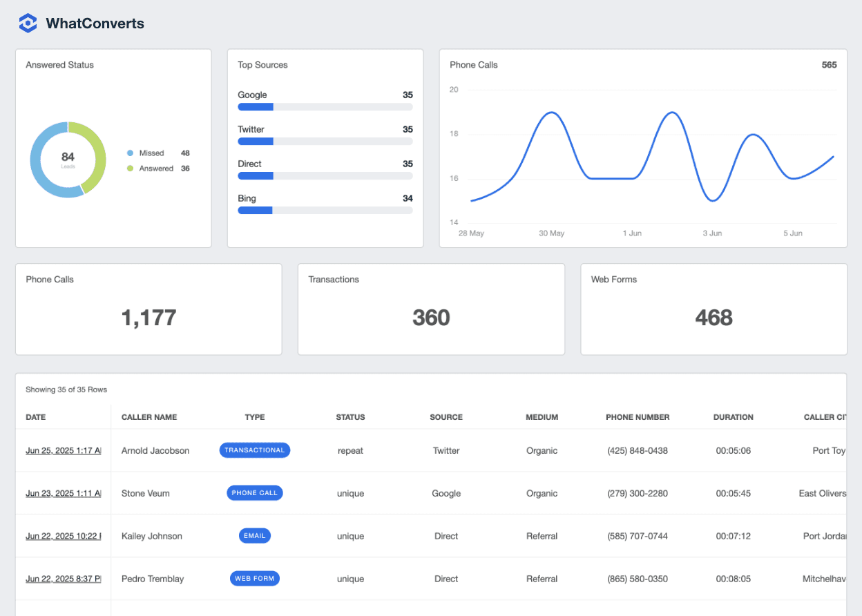This screenshot has width=862, height=616.
Task: Click the Google progress bar under Top Sources
Action: 325,106
